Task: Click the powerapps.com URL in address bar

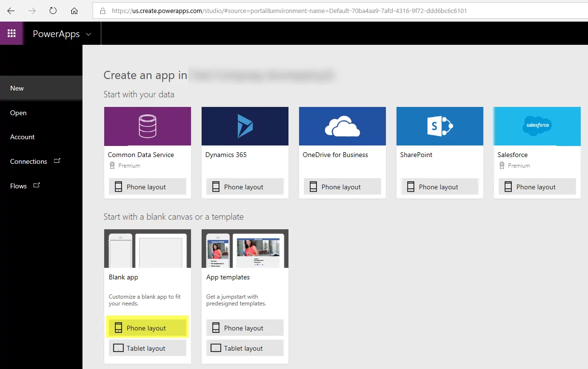Action: click(x=289, y=11)
